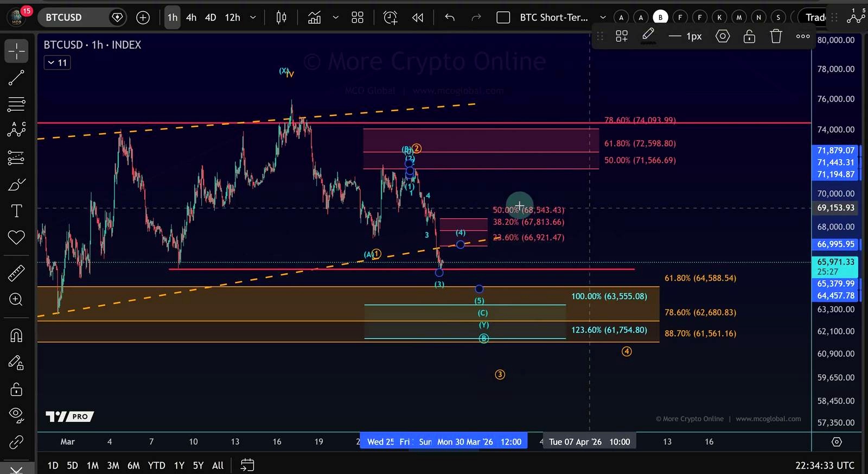Open the indicators panel
868x474 pixels.
(x=314, y=17)
